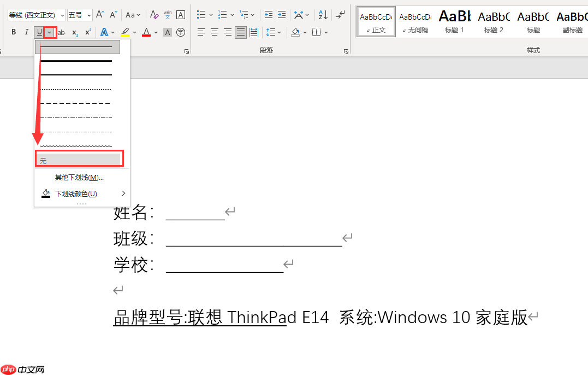This screenshot has width=588, height=375.
Task: Apply yellow text highlight color
Action: point(125,32)
